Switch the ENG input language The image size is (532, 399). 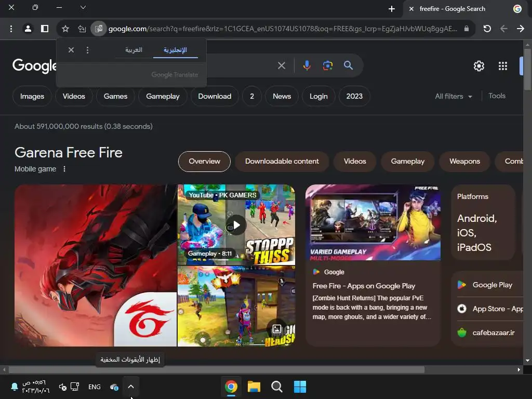coord(95,387)
